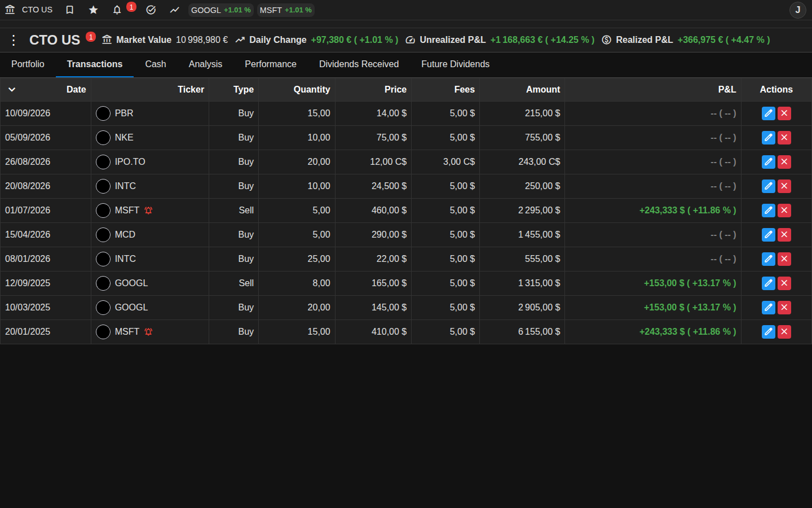812x508 pixels.
Task: Edit the GOOGL sell transaction
Action: pyautogui.click(x=769, y=283)
